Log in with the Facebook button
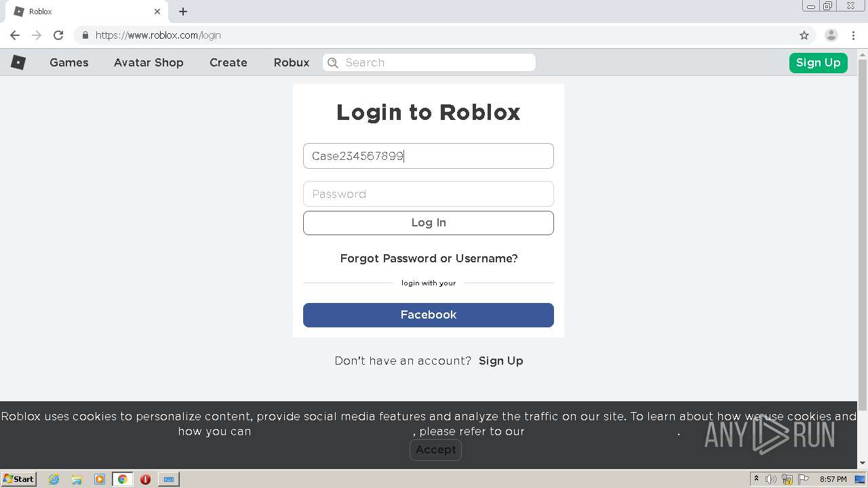Image resolution: width=868 pixels, height=488 pixels. (429, 315)
